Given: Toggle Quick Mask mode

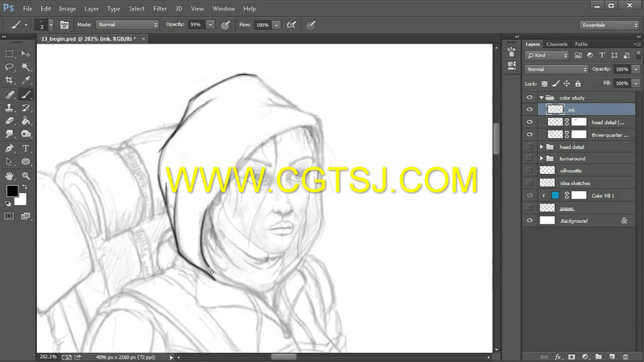Looking at the screenshot, I should 9,216.
